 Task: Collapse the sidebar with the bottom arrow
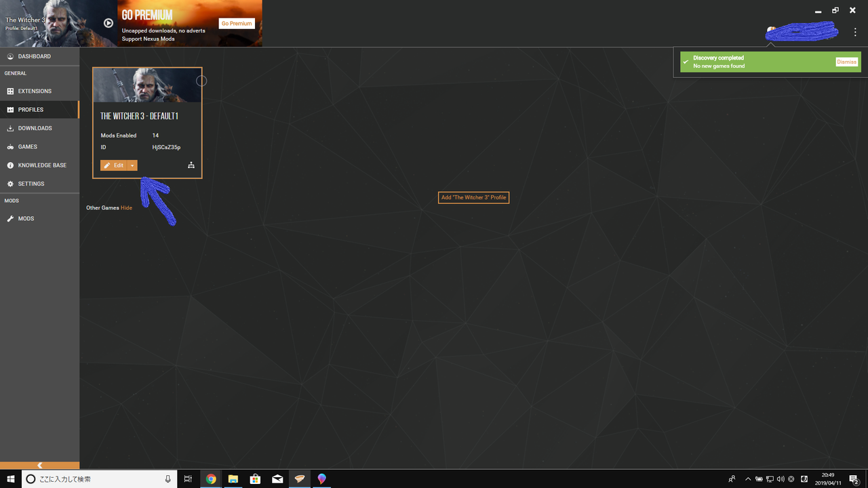(x=39, y=465)
